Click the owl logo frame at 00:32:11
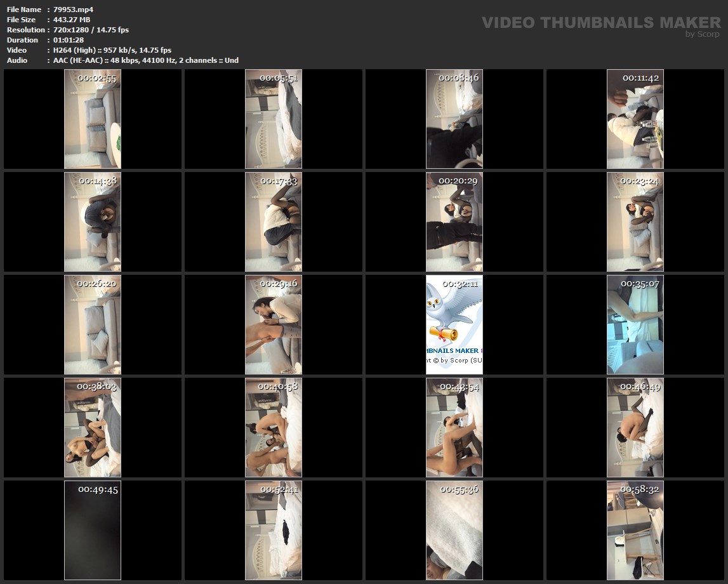This screenshot has width=728, height=584. tap(454, 324)
